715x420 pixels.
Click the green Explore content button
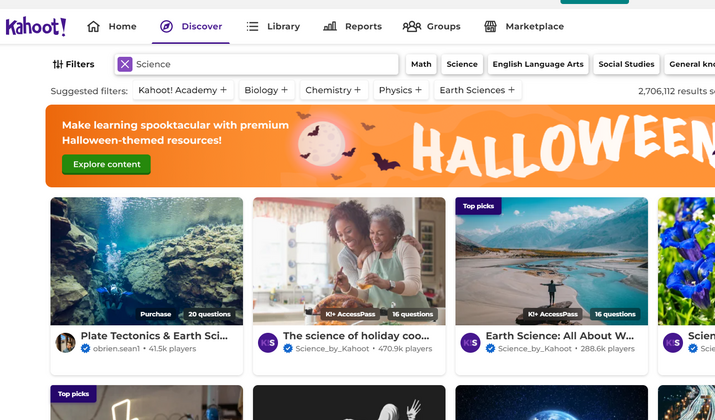tap(106, 164)
